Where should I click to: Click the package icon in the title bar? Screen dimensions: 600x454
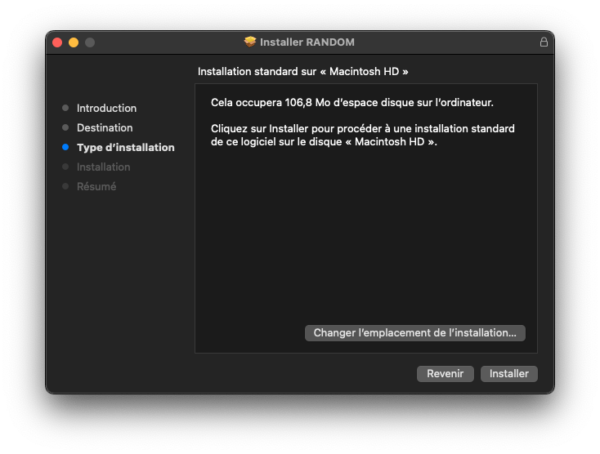(250, 42)
